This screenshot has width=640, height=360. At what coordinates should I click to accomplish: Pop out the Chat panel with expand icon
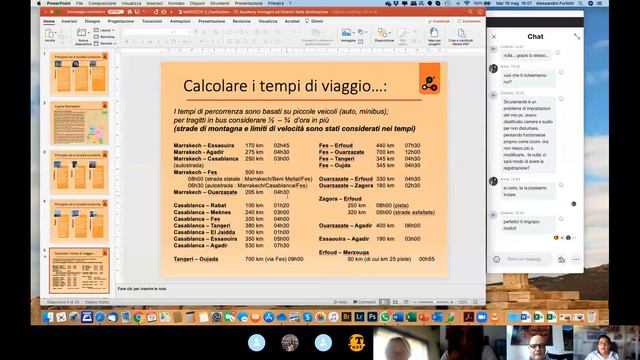pos(577,36)
